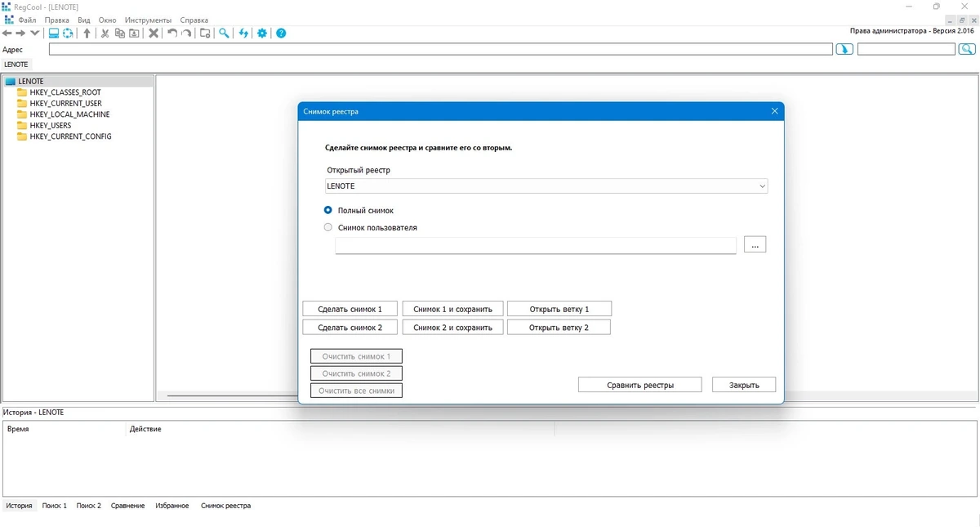Click the ellipsis browse button in dialog

755,244
